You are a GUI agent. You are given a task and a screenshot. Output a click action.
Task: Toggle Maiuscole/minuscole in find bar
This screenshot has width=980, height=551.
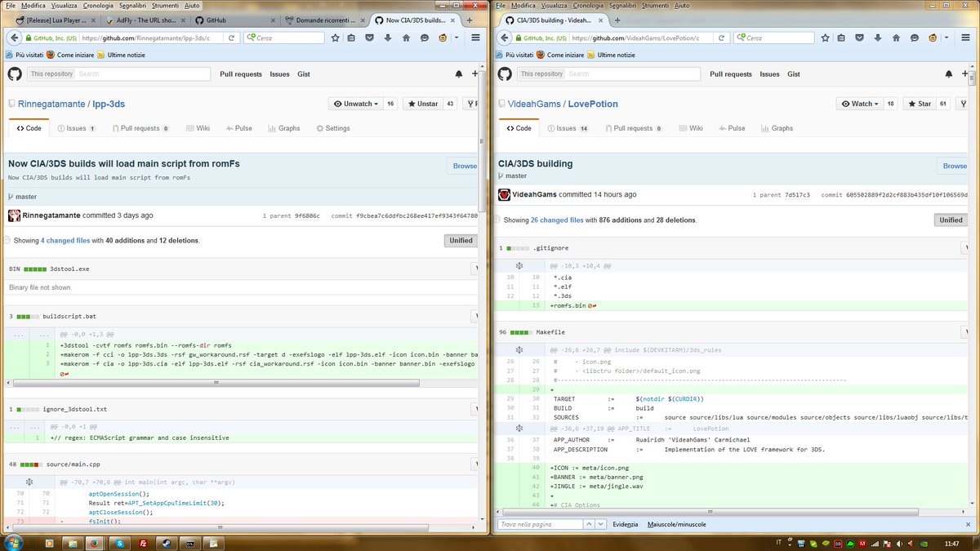pos(676,524)
